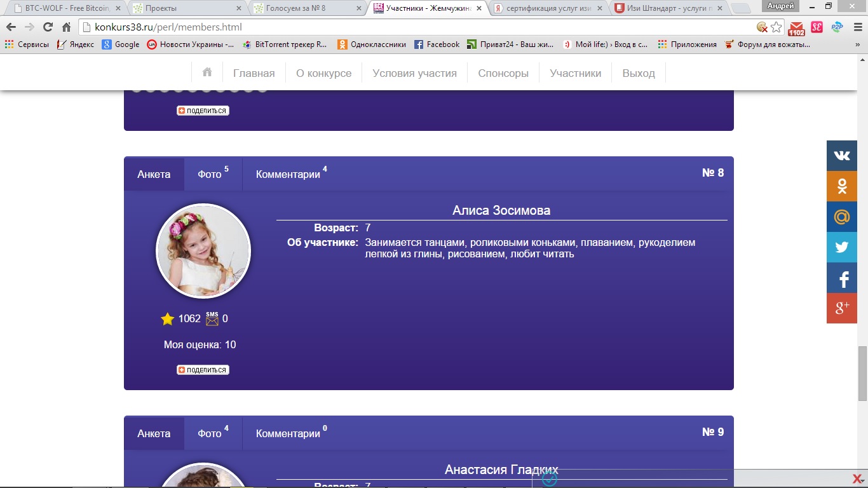
Task: Open Участники in site navigation
Action: (x=576, y=73)
